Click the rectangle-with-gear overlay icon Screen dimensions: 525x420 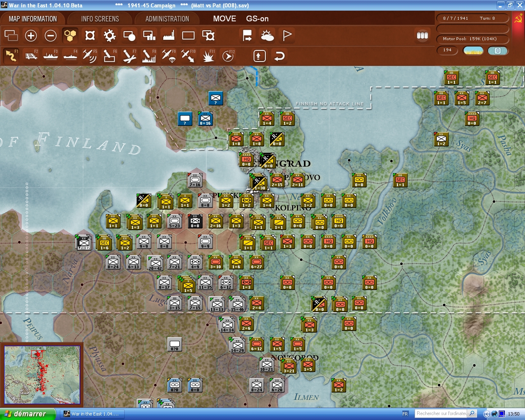(208, 36)
